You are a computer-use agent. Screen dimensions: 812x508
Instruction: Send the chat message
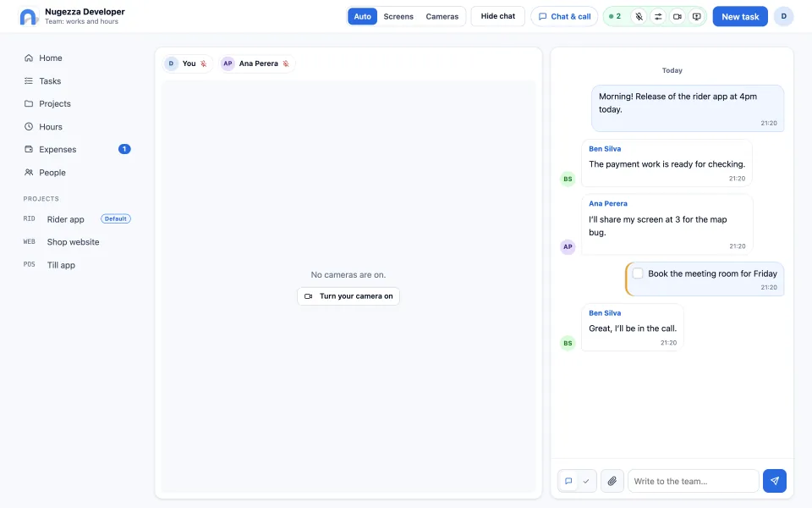tap(774, 481)
